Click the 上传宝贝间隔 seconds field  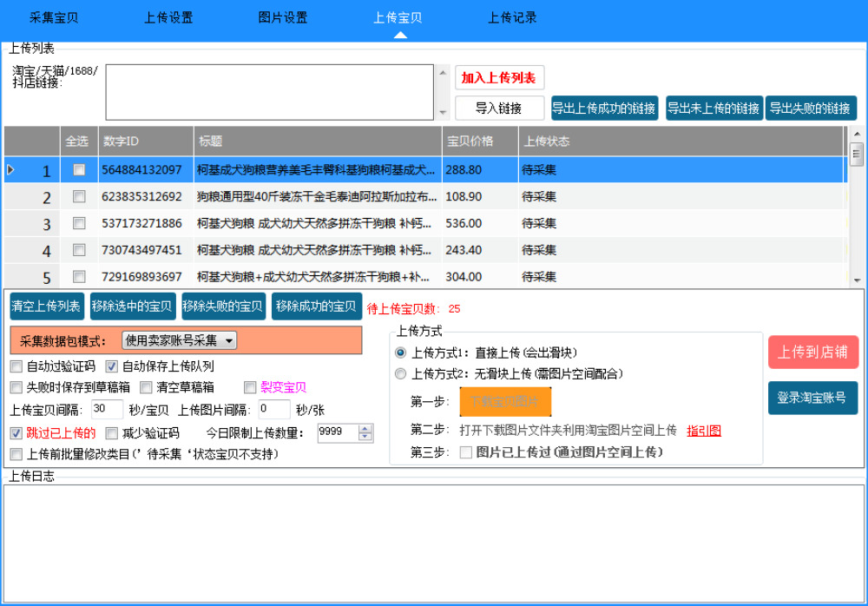[107, 410]
